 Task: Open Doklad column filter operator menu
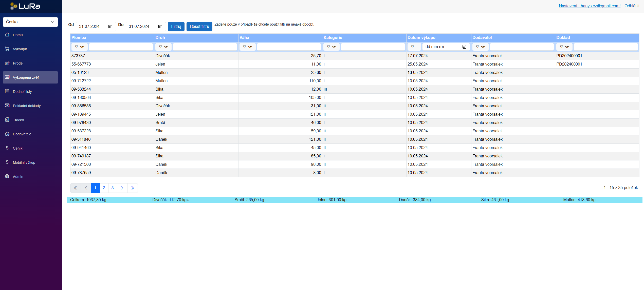[564, 47]
